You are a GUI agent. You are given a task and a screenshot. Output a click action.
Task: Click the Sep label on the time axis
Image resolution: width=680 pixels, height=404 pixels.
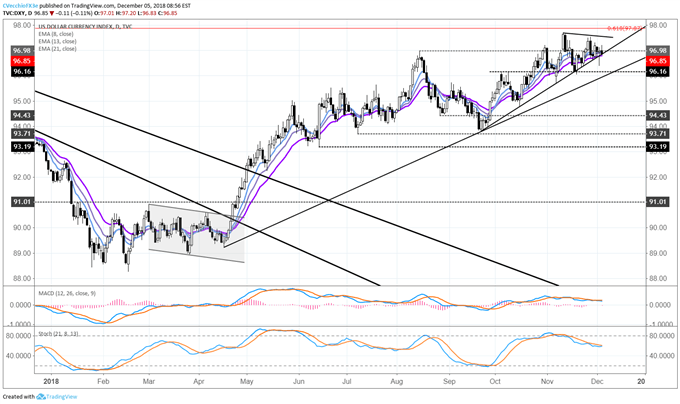click(449, 381)
